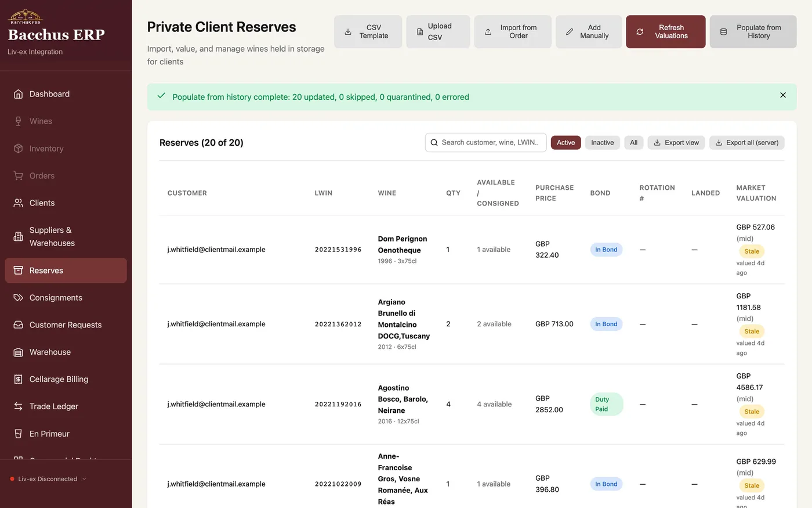Click the Refresh Valuations circular arrows icon

(x=640, y=32)
